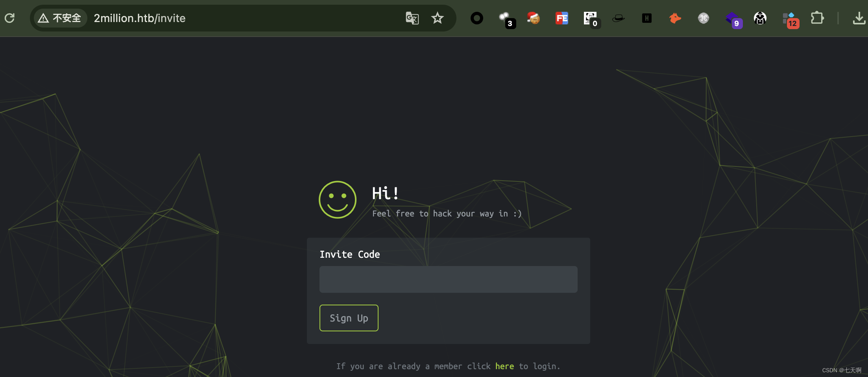This screenshot has width=868, height=377.
Task: Click inside the Invite Code field
Action: [448, 279]
